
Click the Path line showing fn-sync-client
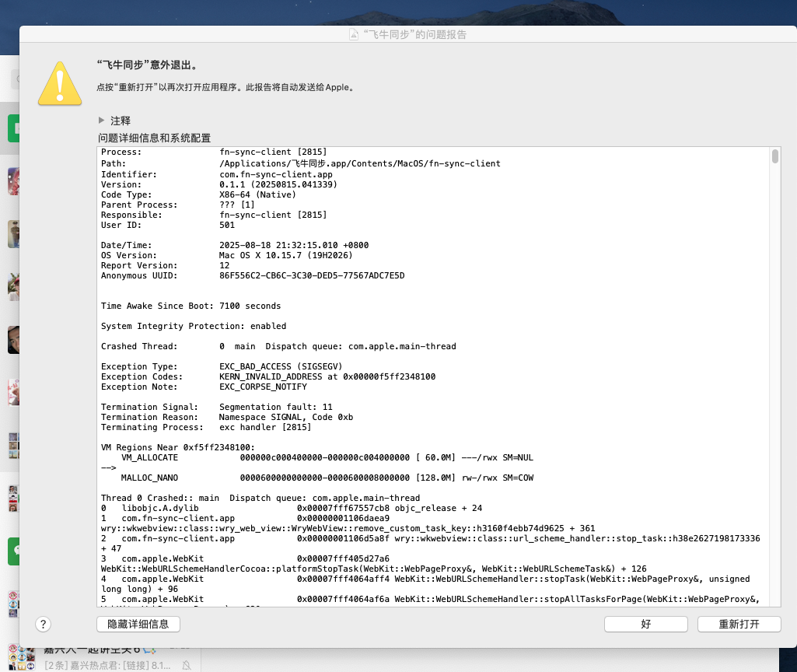point(300,164)
